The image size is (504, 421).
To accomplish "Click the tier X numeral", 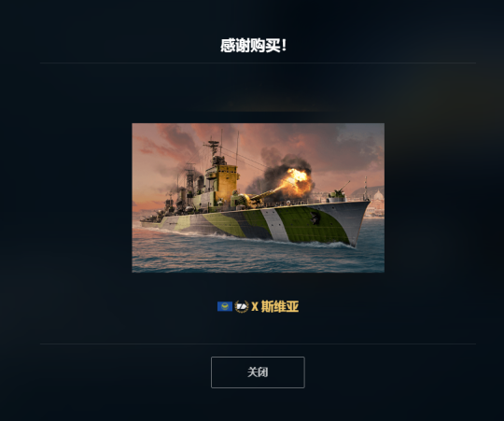I will tap(255, 306).
